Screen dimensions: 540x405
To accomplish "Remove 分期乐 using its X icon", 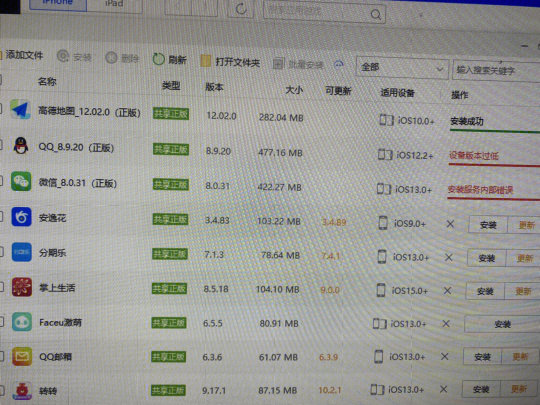I will click(x=448, y=257).
